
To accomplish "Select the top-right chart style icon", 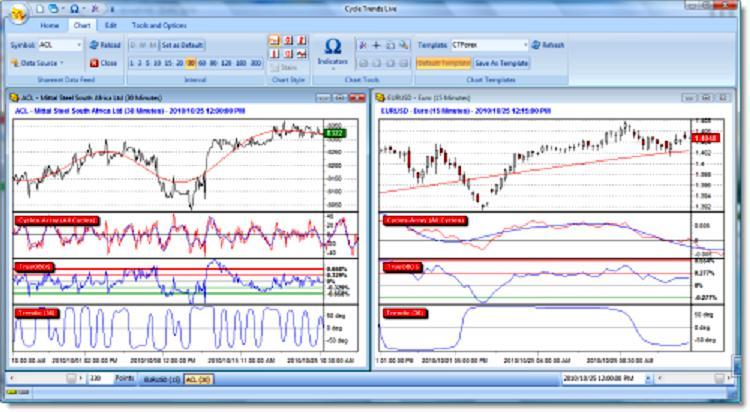I will 302,40.
